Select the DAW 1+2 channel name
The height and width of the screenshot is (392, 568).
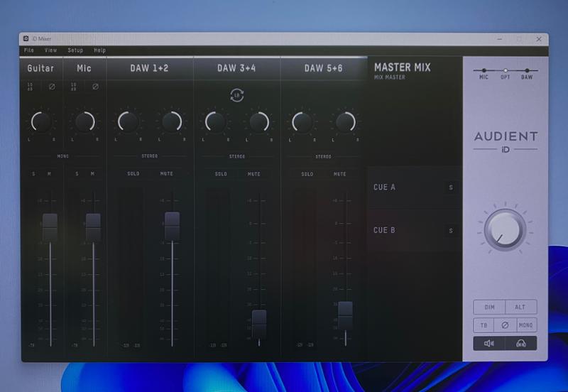(149, 68)
